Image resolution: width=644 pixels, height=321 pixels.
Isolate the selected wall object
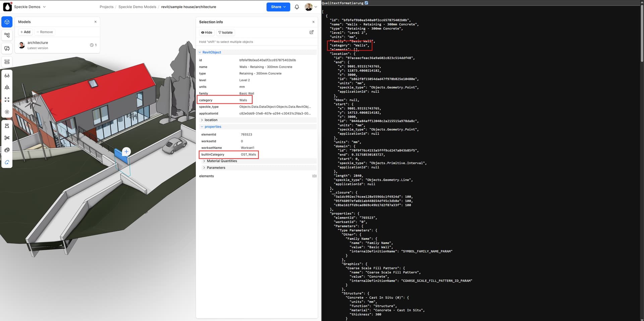pos(225,33)
